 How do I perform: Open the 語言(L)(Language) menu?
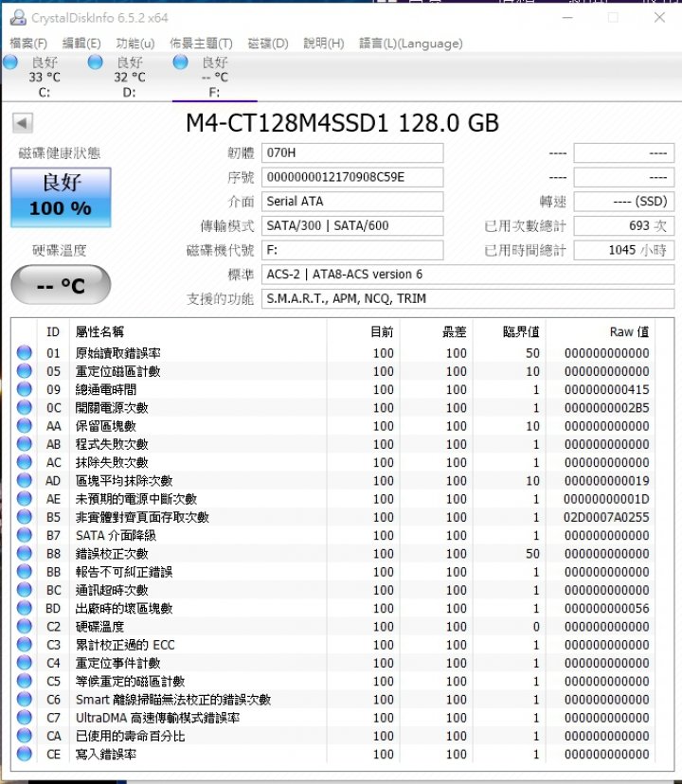(x=411, y=44)
